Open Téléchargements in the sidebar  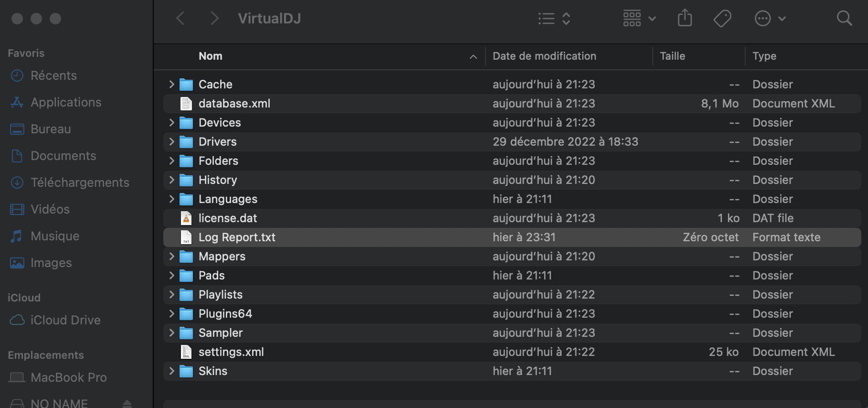point(70,183)
